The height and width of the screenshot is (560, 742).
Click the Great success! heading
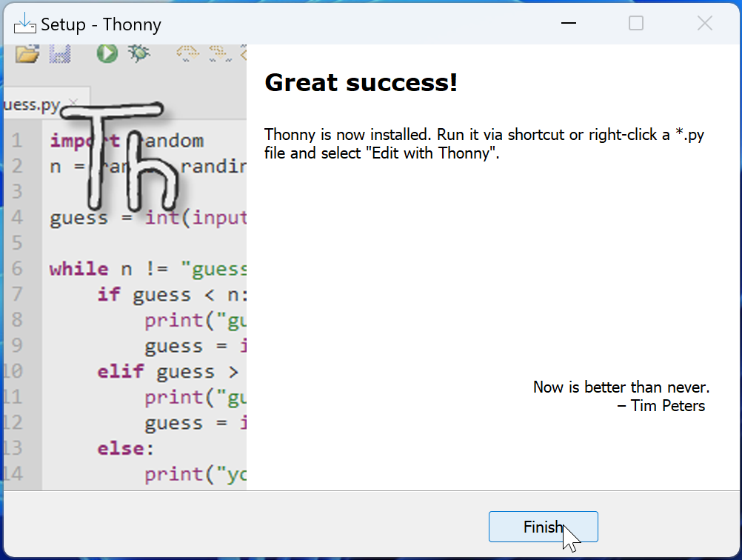pyautogui.click(x=361, y=83)
